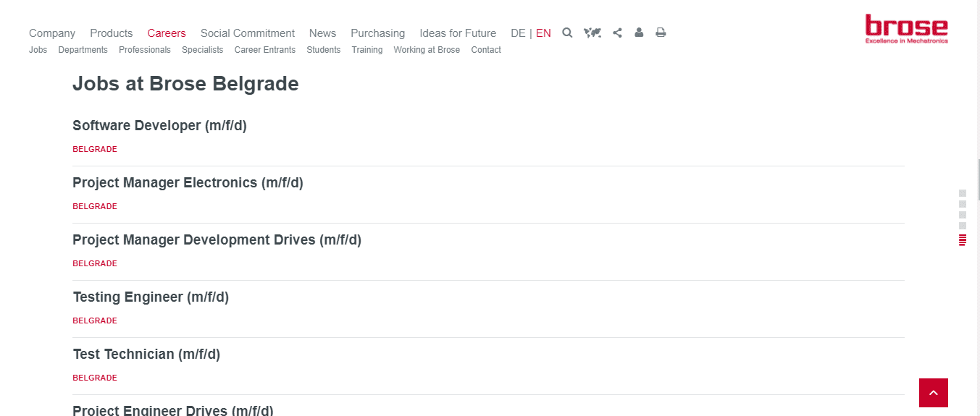Click the Brose logo
980x416 pixels.
tap(906, 29)
